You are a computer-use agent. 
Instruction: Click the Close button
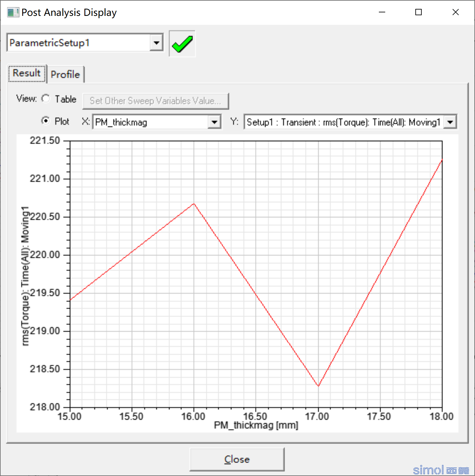[237, 459]
